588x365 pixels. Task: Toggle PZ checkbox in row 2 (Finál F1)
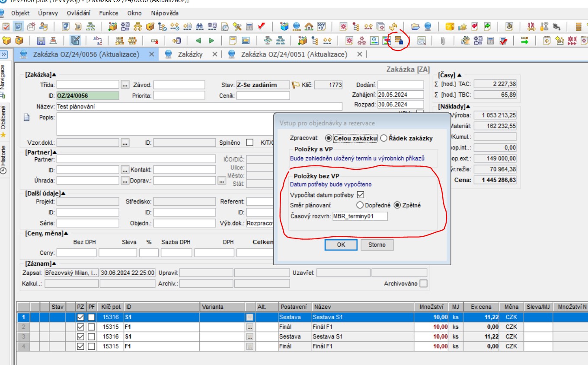click(x=80, y=327)
